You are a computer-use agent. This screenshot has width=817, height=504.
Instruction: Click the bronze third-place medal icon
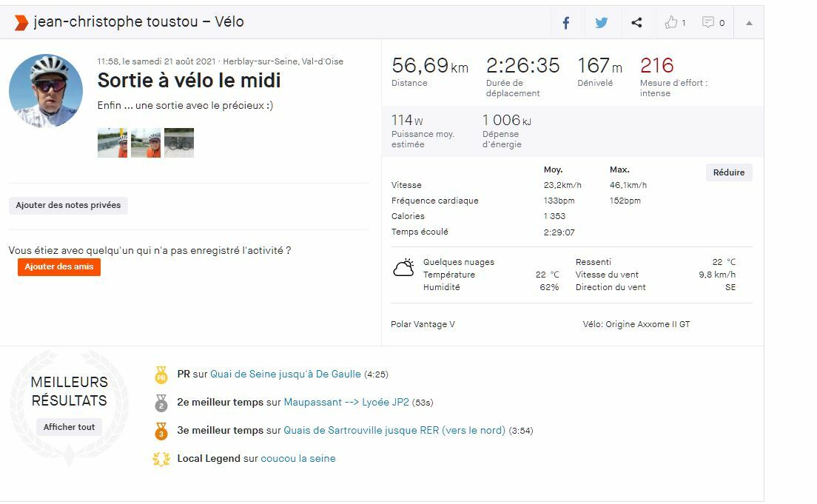click(x=161, y=431)
